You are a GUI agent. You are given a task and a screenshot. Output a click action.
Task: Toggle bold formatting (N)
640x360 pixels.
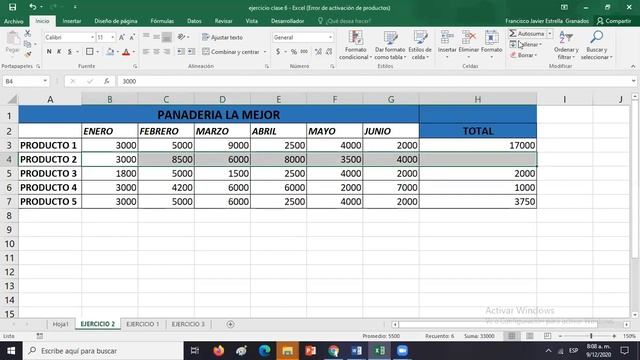[49, 52]
